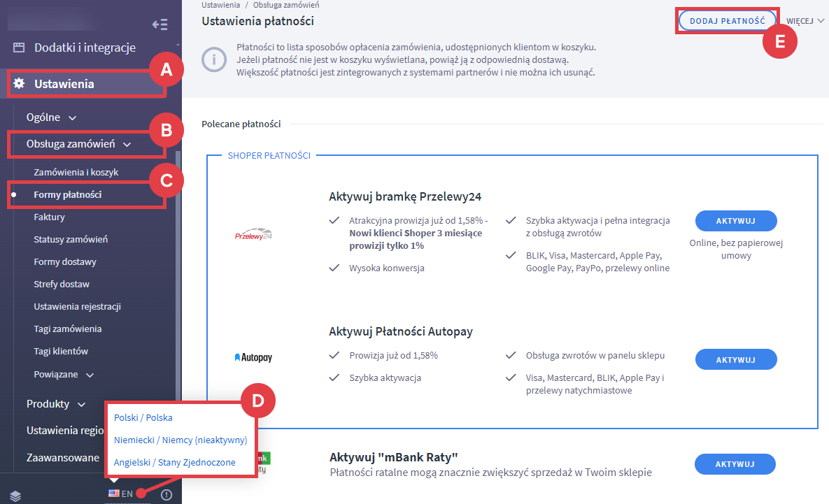
Task: Expand the Ogólne settings section
Action: [x=52, y=117]
